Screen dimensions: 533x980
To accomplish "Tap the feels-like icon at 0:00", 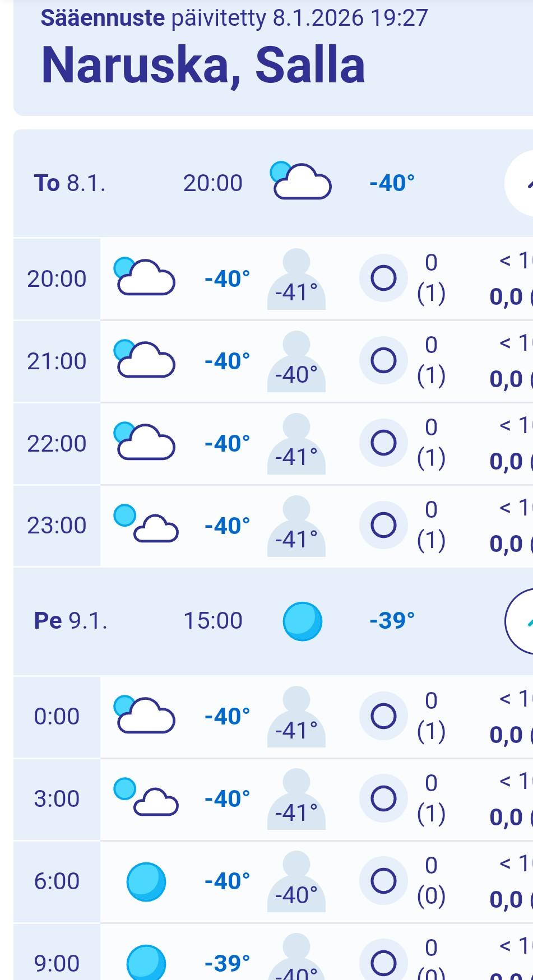I will tap(296, 716).
